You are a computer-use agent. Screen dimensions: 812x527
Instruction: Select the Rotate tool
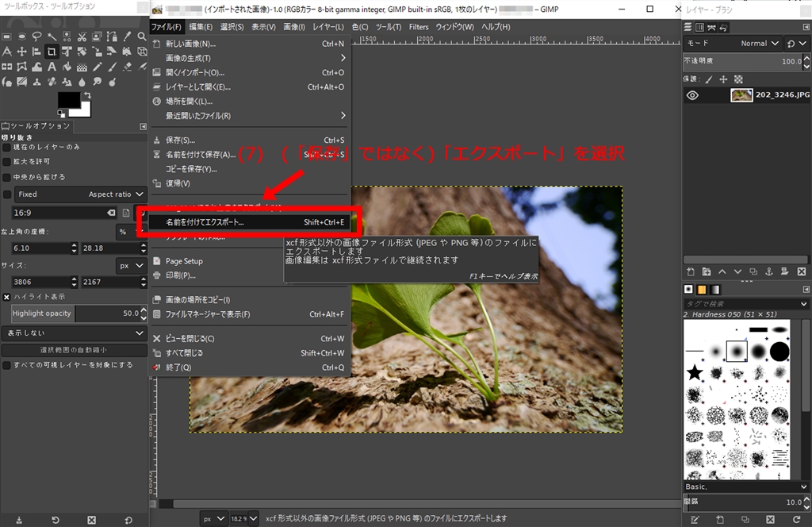[x=82, y=52]
